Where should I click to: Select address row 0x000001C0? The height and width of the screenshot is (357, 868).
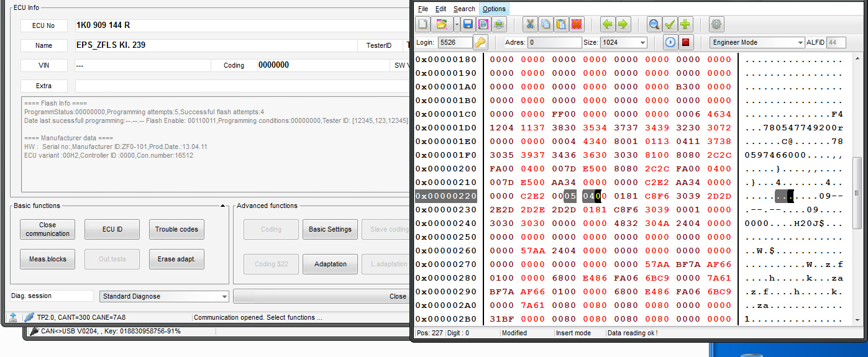point(446,114)
